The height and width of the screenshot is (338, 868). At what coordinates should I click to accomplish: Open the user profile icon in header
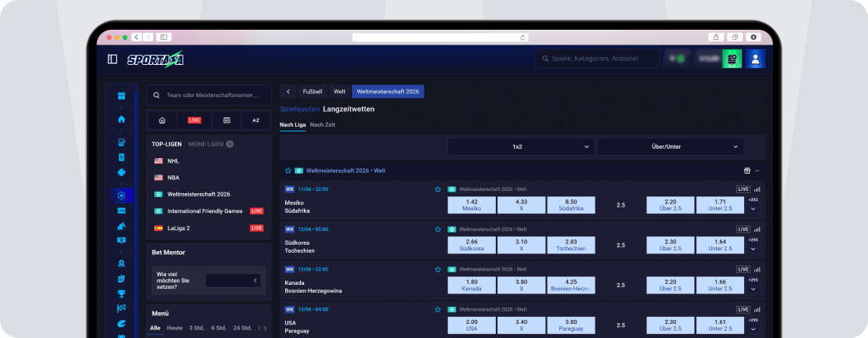[756, 59]
